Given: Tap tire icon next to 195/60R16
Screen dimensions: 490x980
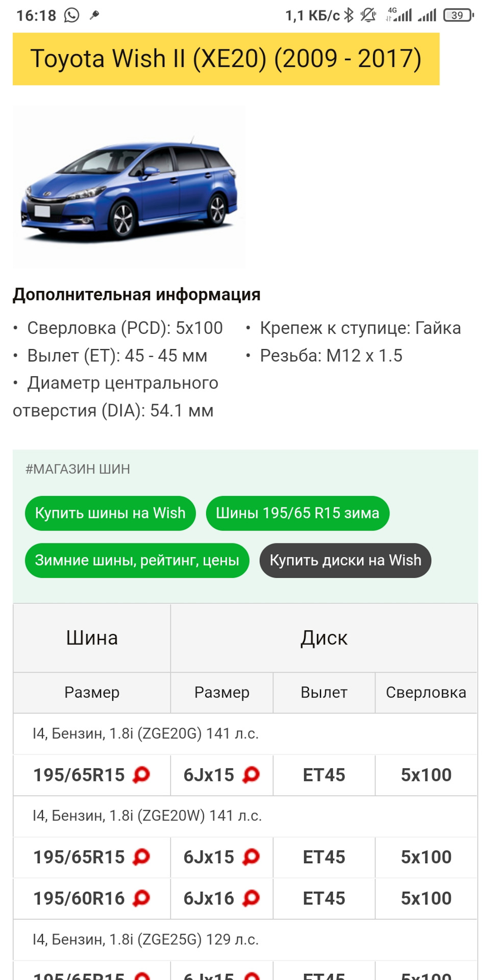Looking at the screenshot, I should point(141,898).
